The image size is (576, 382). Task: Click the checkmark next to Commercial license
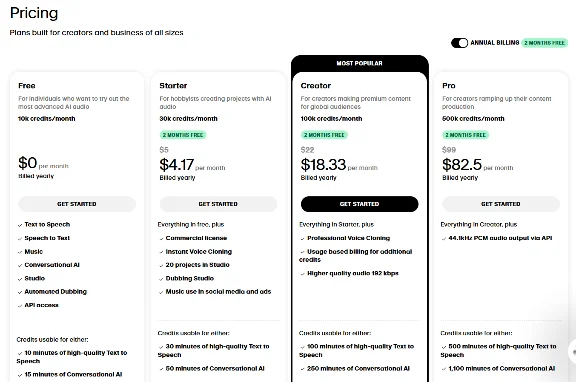[x=161, y=239]
